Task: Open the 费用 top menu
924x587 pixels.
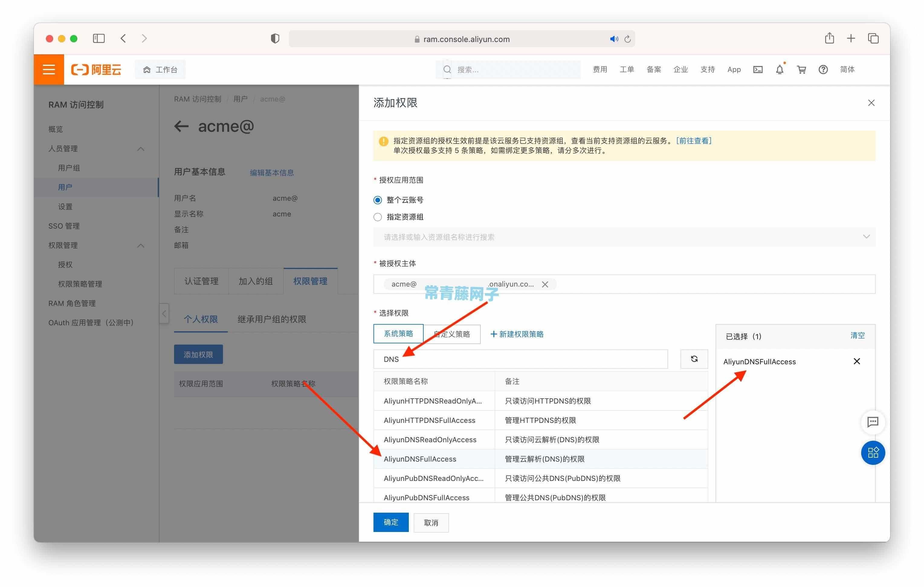Action: click(600, 70)
